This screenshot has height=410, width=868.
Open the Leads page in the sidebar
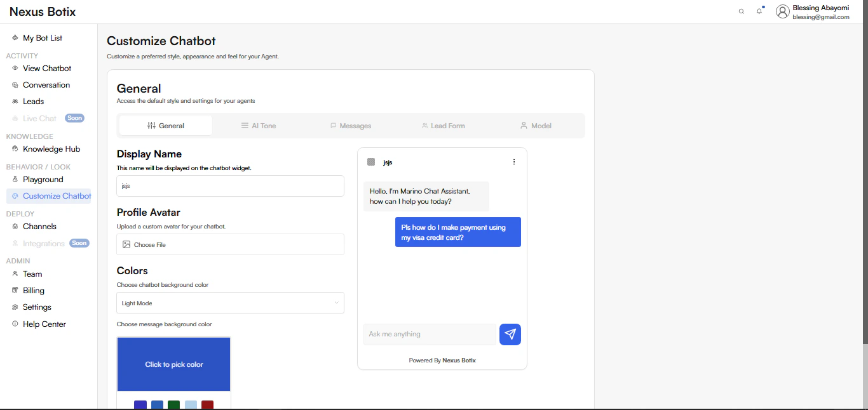tap(33, 102)
